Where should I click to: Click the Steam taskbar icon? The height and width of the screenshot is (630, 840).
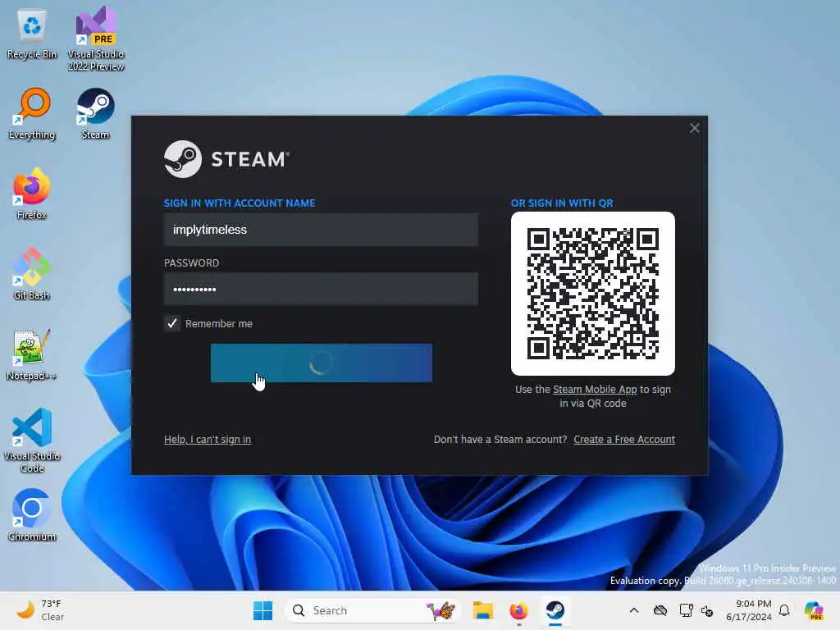pos(555,610)
